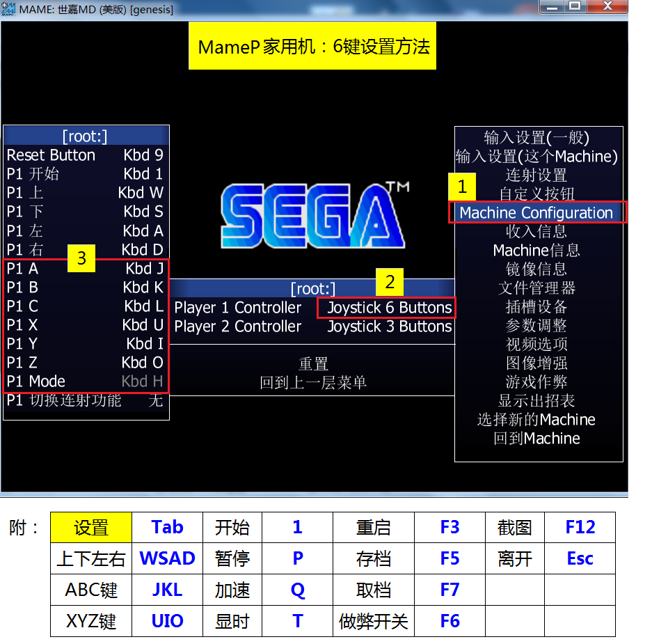Click the 做弊开关 table cell

click(374, 621)
